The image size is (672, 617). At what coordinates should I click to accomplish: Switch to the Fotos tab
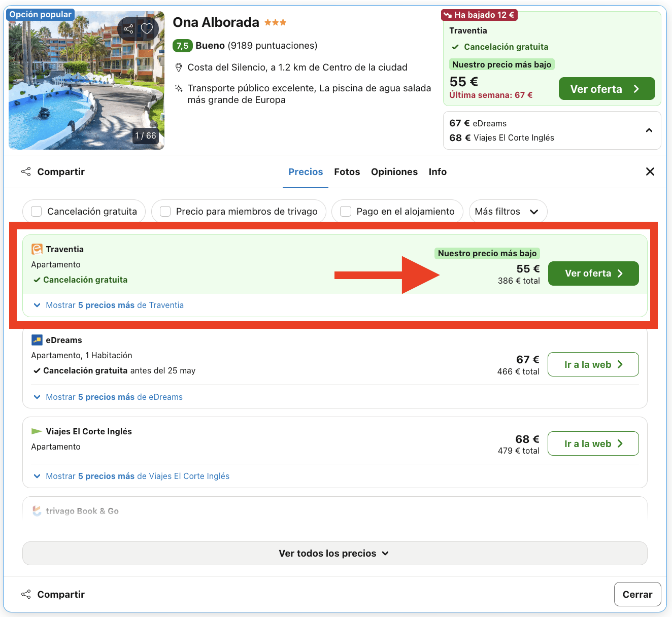tap(347, 172)
